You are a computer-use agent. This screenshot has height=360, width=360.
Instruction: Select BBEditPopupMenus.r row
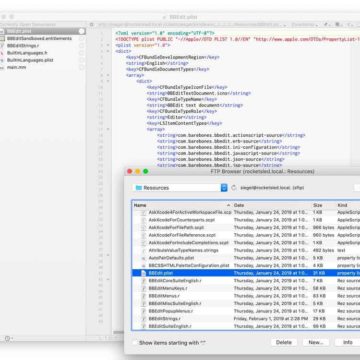pos(246,311)
